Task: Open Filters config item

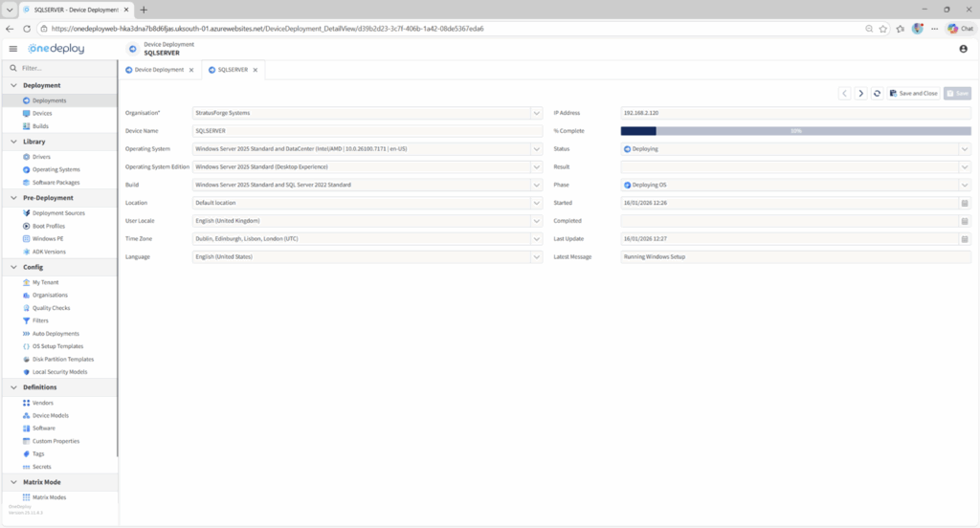Action: point(40,320)
